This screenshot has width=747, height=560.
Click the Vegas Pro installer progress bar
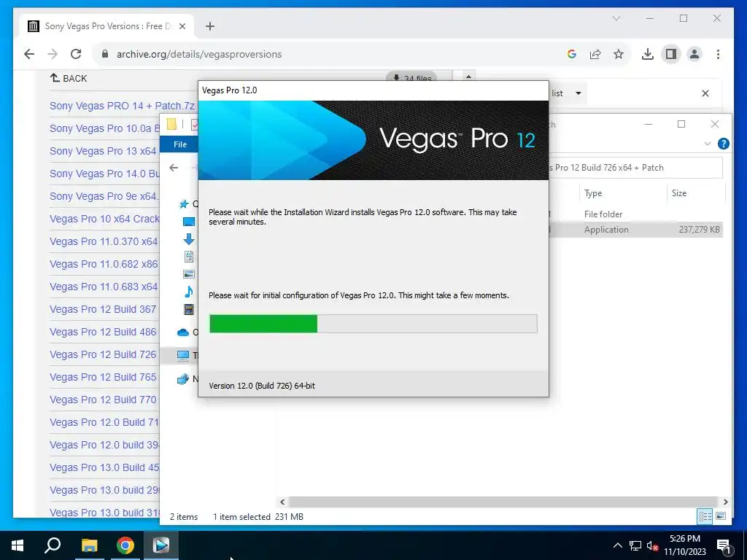373,324
